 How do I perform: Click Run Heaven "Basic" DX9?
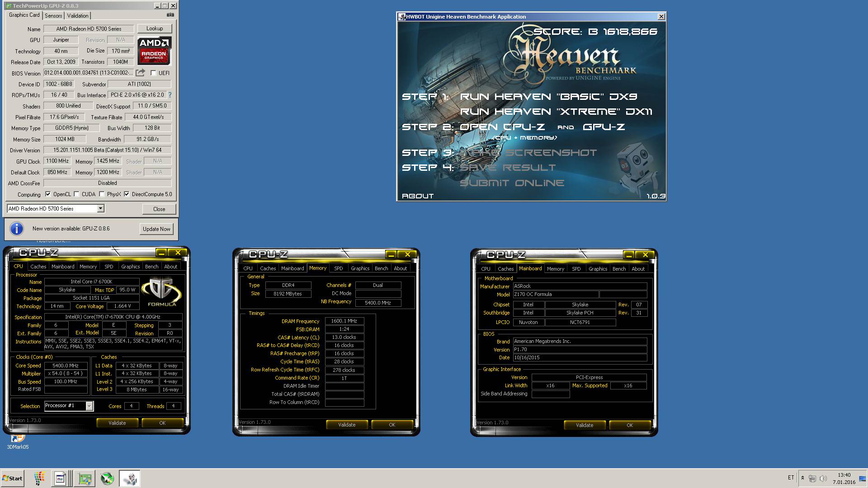point(548,97)
